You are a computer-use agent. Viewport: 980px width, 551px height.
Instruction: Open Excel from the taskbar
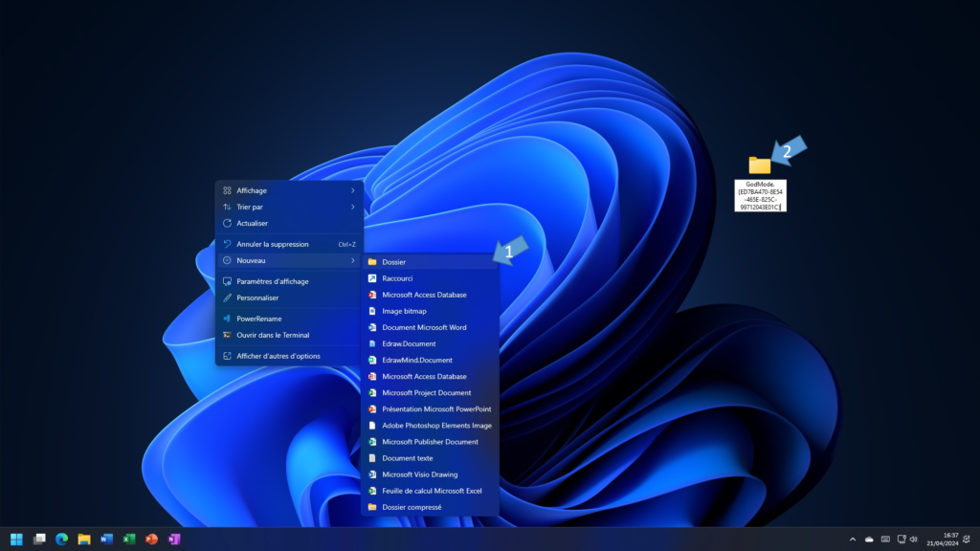tap(128, 540)
